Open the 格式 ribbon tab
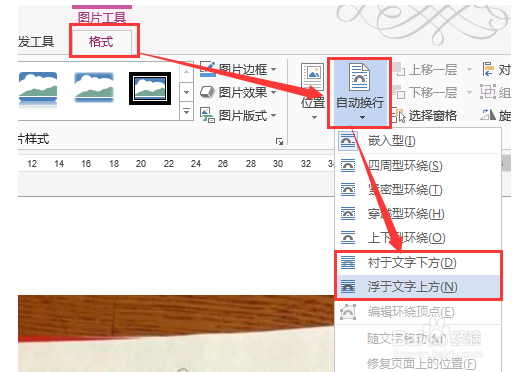512x372 pixels. [x=101, y=42]
